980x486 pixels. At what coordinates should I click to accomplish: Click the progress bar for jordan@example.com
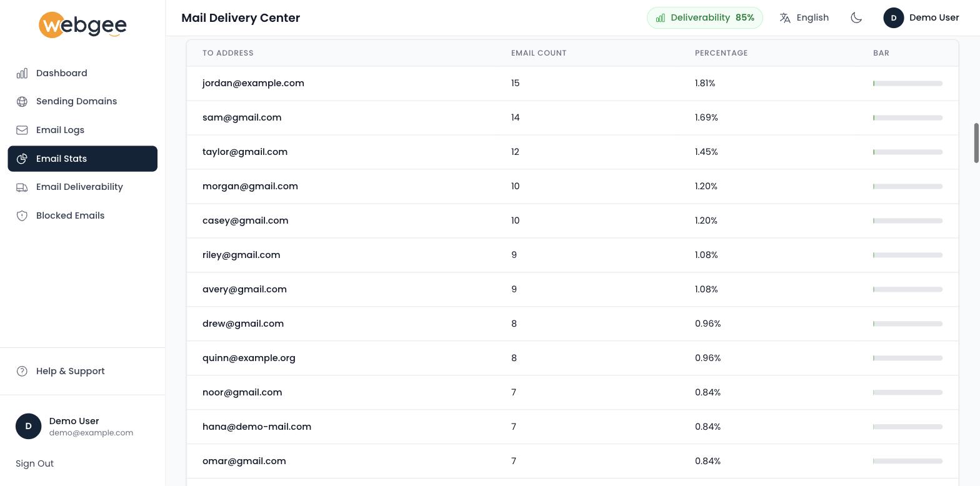907,83
